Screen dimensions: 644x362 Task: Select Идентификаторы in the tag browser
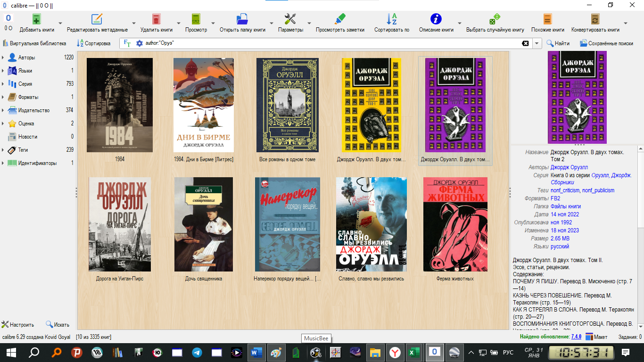tap(38, 163)
